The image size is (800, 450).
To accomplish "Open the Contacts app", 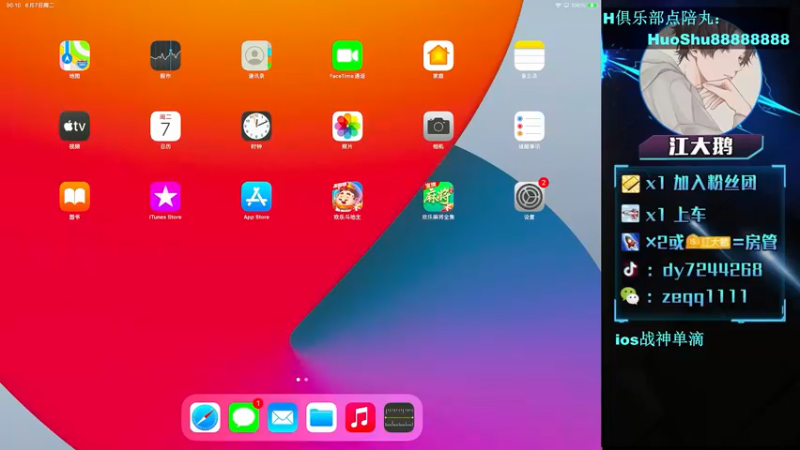I will (x=256, y=56).
